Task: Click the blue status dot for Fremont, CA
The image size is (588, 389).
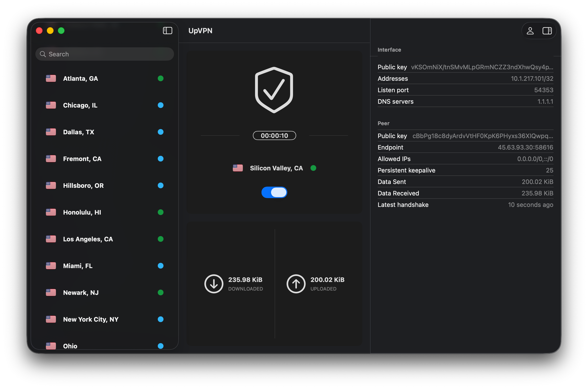Action: click(161, 159)
